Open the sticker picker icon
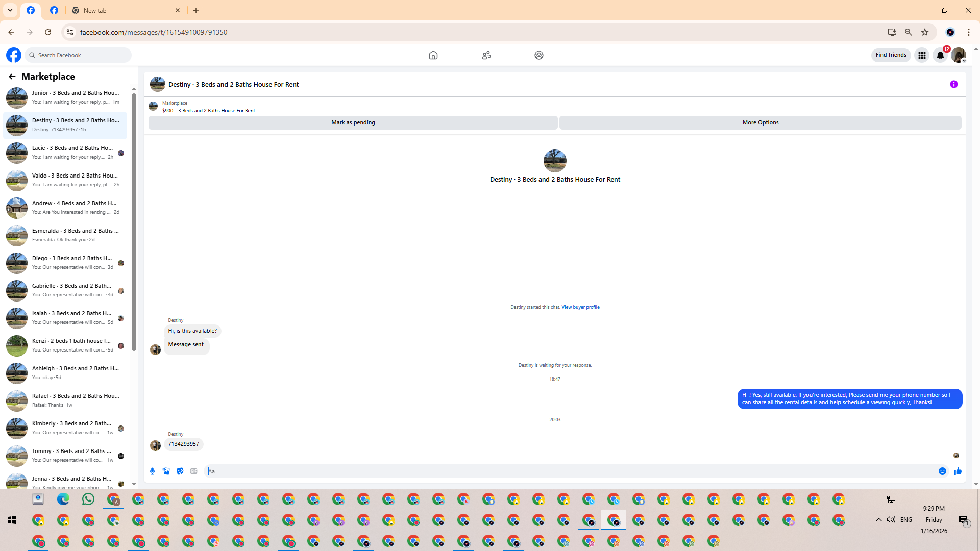 180,471
